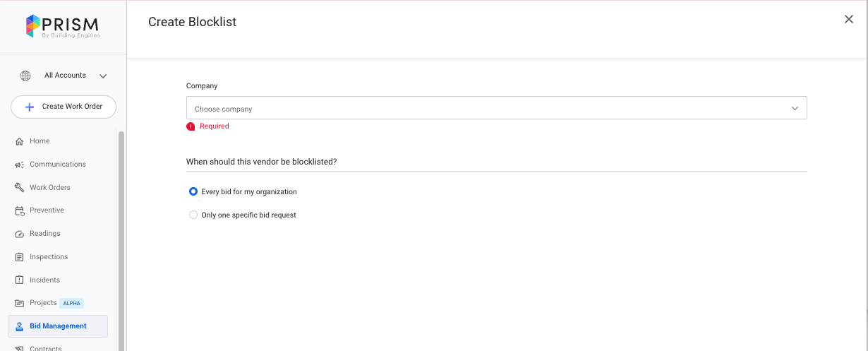Click the Readings gauge icon
This screenshot has height=351, width=868.
click(20, 234)
